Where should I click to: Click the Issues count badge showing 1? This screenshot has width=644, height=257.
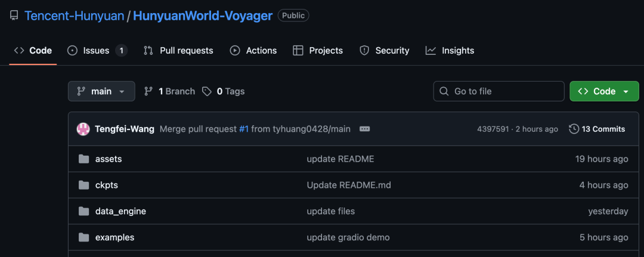(x=121, y=51)
